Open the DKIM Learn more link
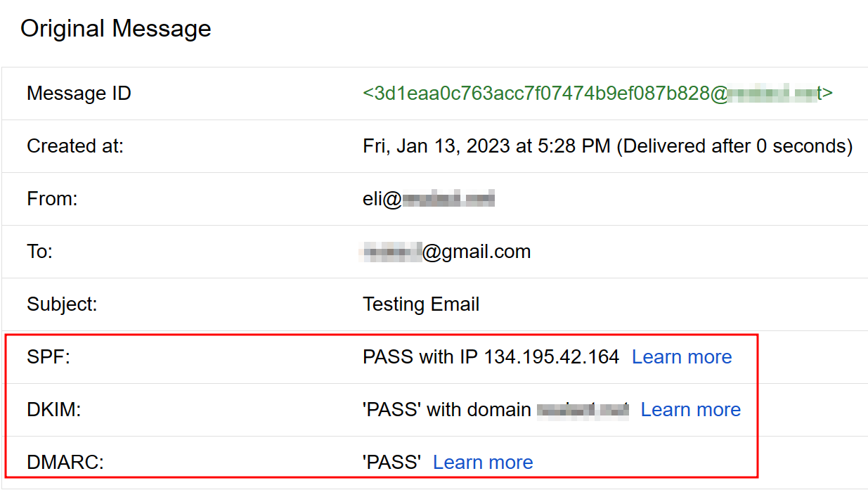This screenshot has height=490, width=868. point(691,410)
